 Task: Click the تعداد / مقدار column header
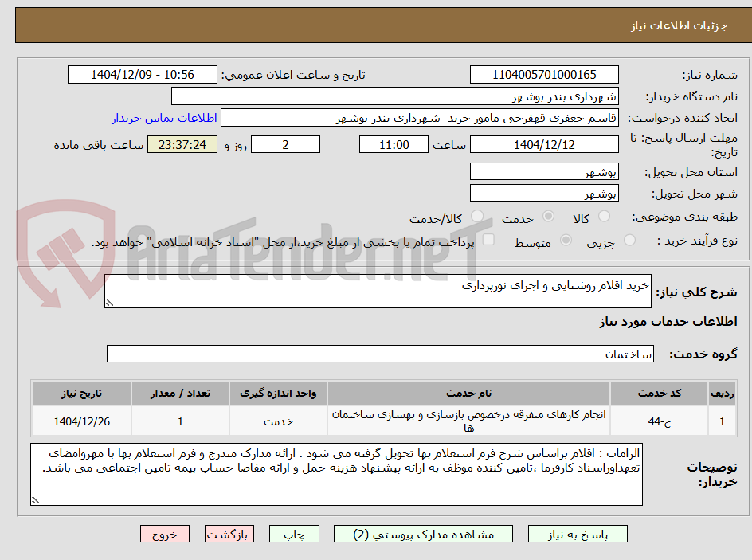click(180, 394)
